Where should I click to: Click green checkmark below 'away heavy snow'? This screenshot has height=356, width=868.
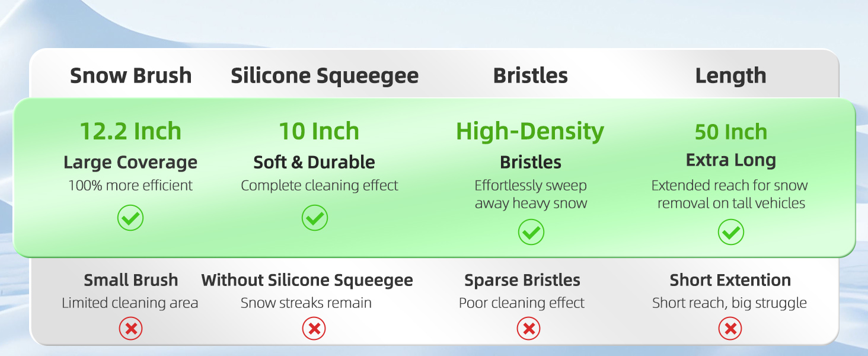[x=531, y=232]
